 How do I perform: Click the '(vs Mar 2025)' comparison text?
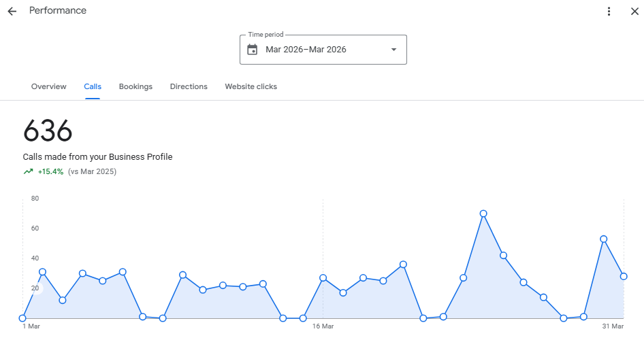point(92,171)
